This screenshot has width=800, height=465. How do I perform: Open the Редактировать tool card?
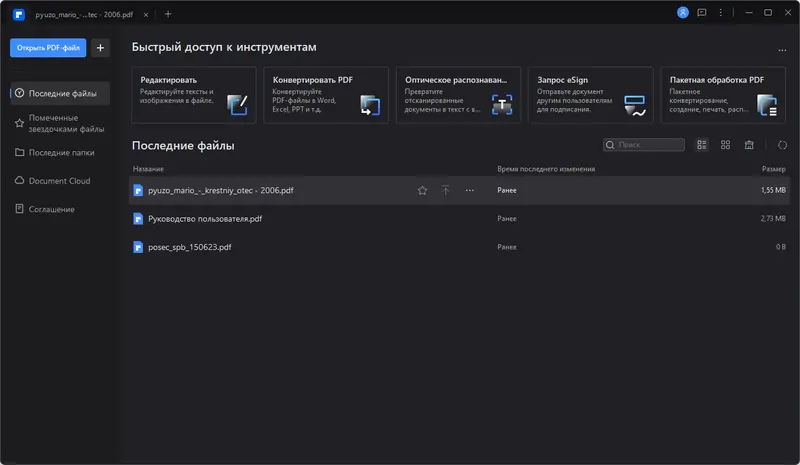194,95
